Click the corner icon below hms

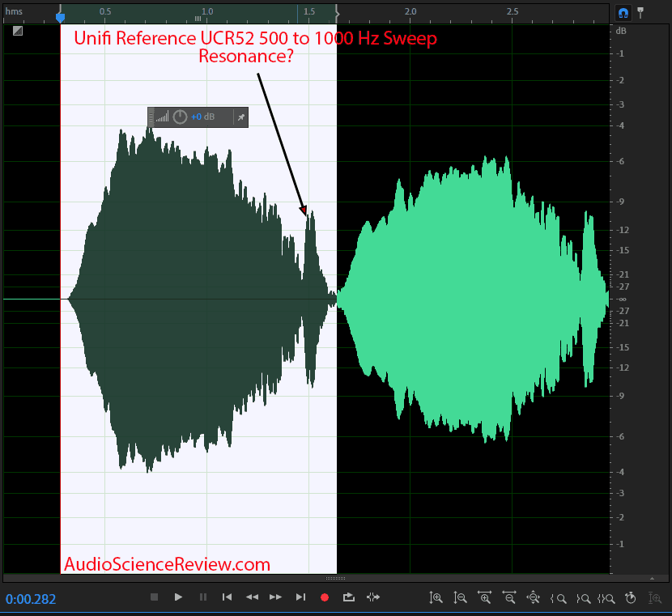(x=18, y=31)
